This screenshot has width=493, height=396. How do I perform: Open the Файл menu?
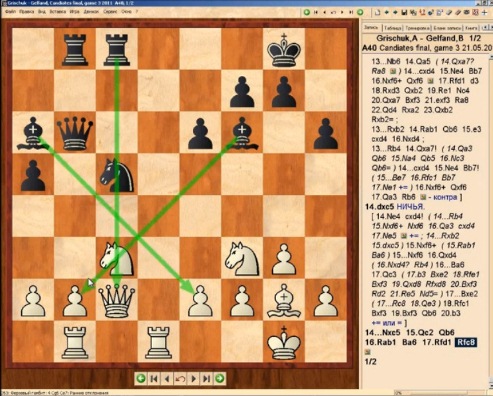10,11
